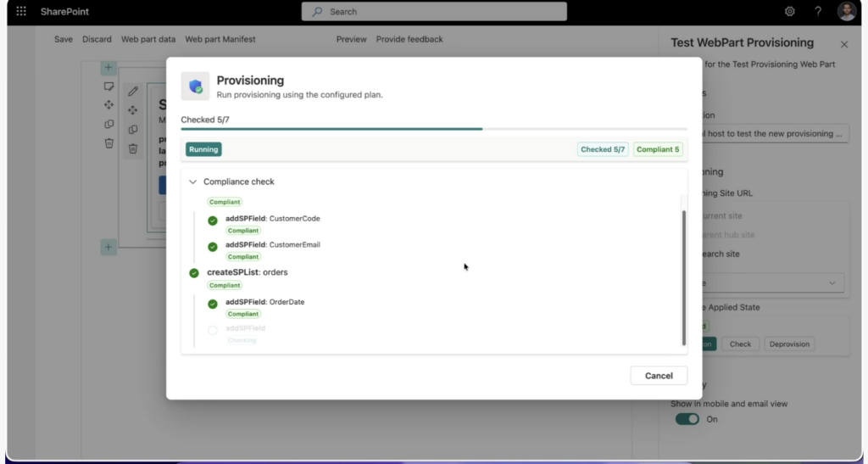This screenshot has height=464, width=868.
Task: Click the edit section icon in outer toolbar
Action: pyautogui.click(x=109, y=87)
